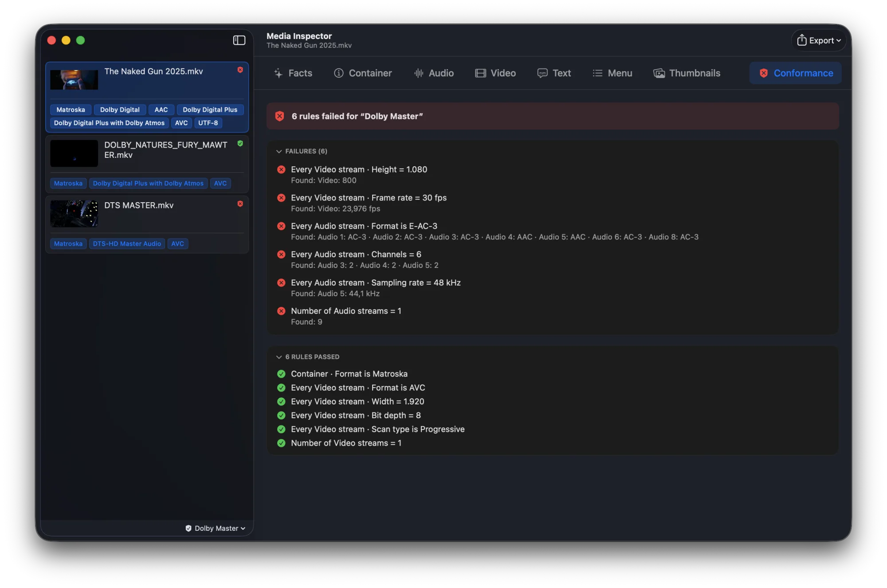The width and height of the screenshot is (887, 588).
Task: Click the Matroska tag on The Naked Gun
Action: 71,110
